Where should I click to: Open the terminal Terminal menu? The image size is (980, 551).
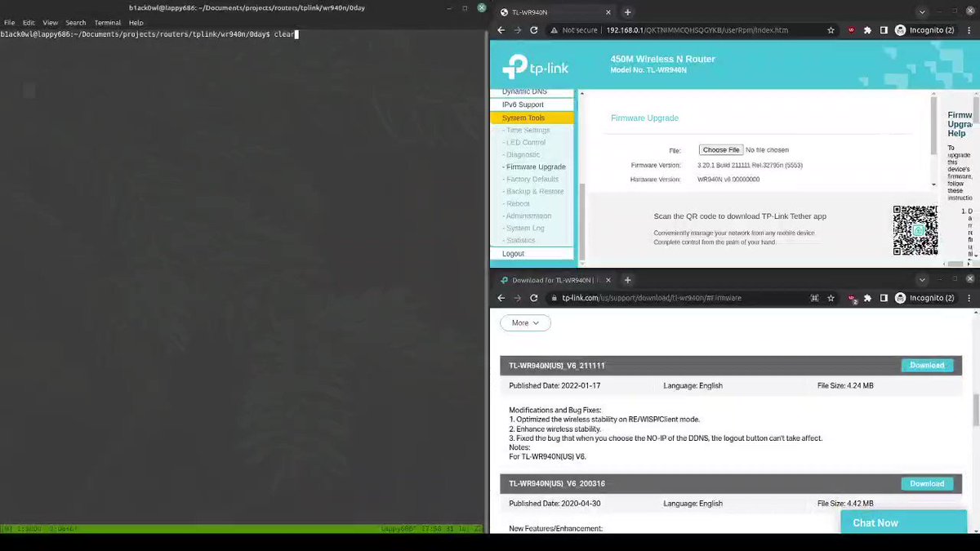coord(107,23)
